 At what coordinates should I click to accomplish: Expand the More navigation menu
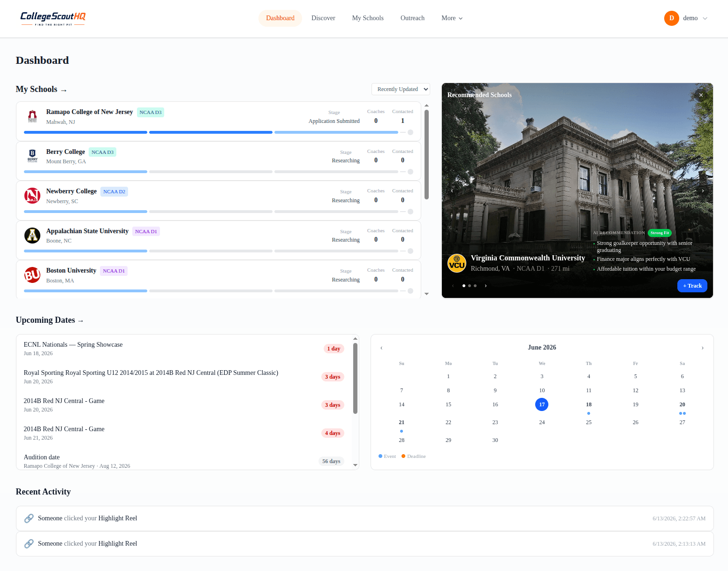tap(452, 18)
